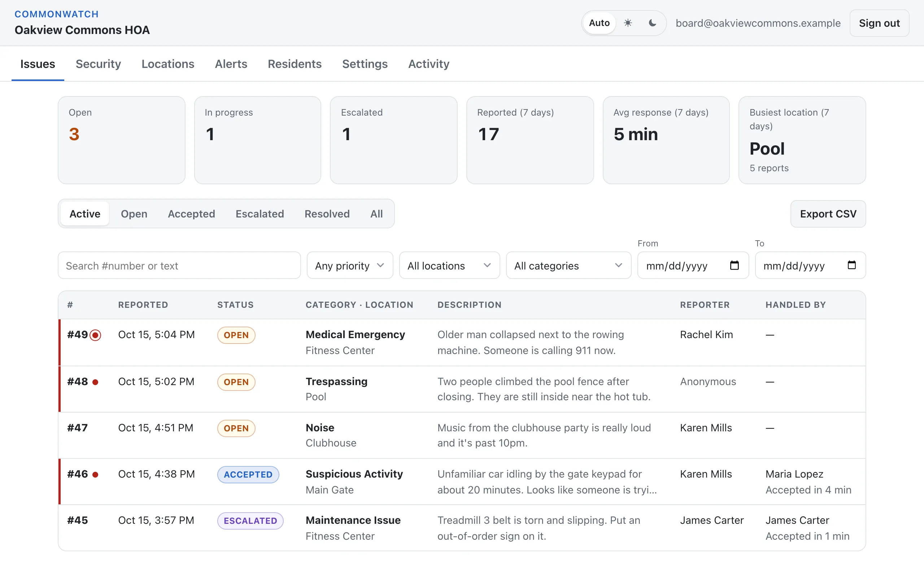Click the To date input field

coord(810,265)
